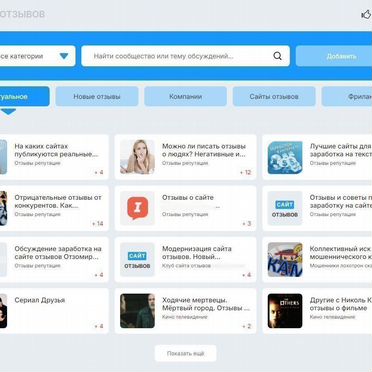The image size is (372, 372).
Task: Open the 'Отзывы о сайте' topic
Action: pos(188,197)
